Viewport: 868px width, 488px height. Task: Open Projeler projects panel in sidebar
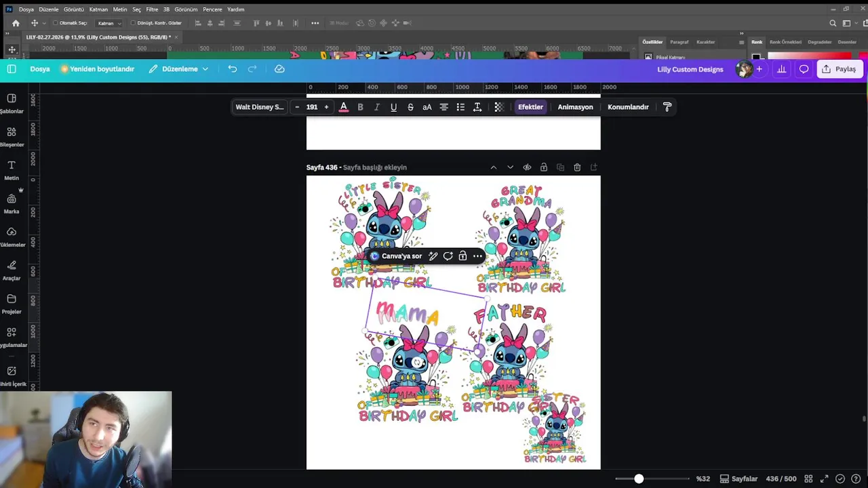click(12, 304)
